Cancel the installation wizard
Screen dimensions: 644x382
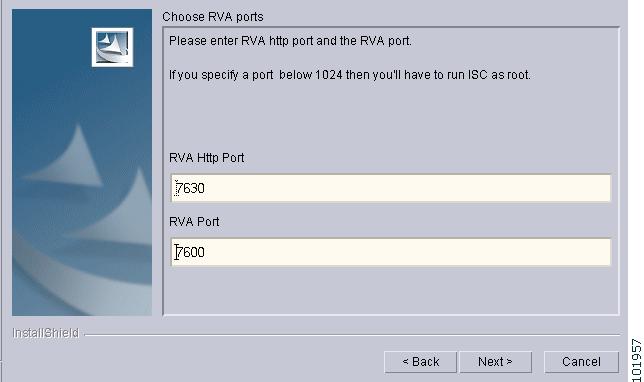pos(581,362)
